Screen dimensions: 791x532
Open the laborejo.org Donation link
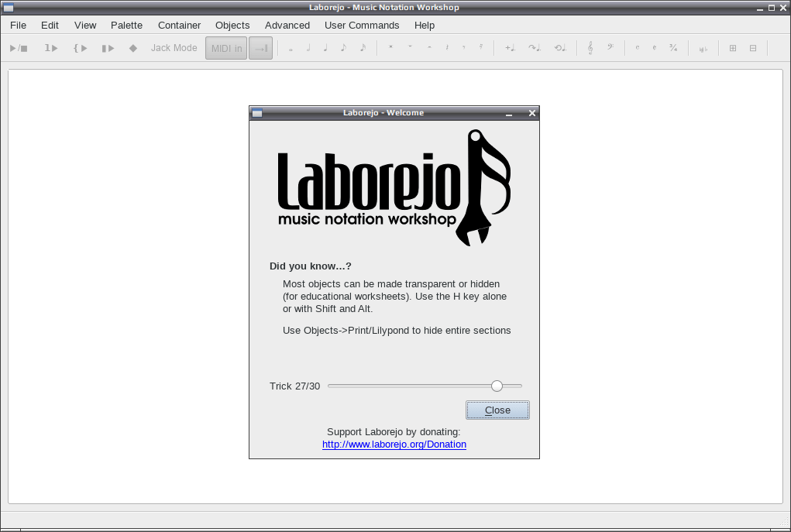coord(394,444)
